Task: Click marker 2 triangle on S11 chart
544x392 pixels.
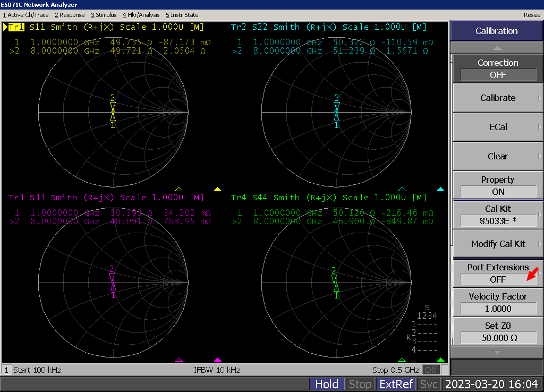Action: click(x=113, y=105)
